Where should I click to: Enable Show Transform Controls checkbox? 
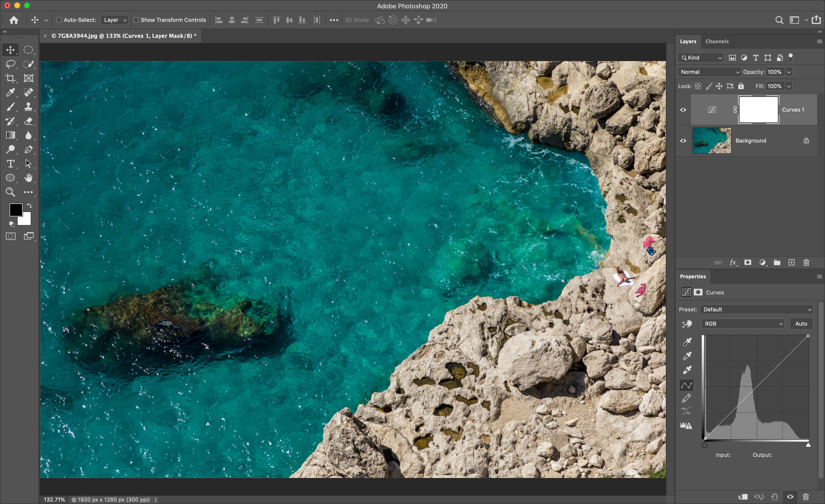click(x=136, y=20)
